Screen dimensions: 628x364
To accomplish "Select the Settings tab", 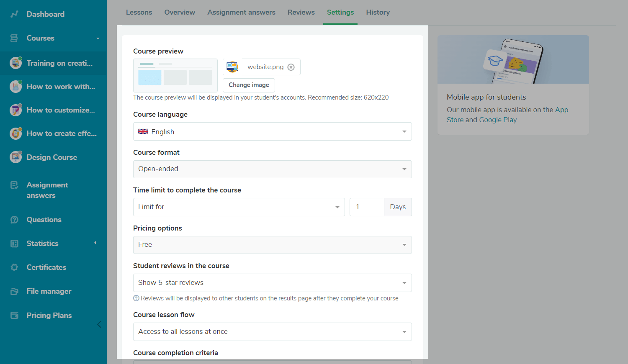I will (340, 13).
